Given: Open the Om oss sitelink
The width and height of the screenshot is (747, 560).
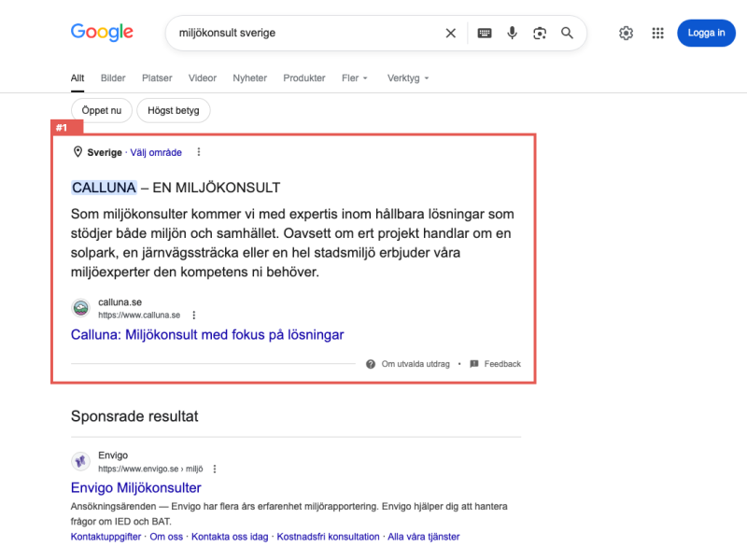Looking at the screenshot, I should 166,537.
